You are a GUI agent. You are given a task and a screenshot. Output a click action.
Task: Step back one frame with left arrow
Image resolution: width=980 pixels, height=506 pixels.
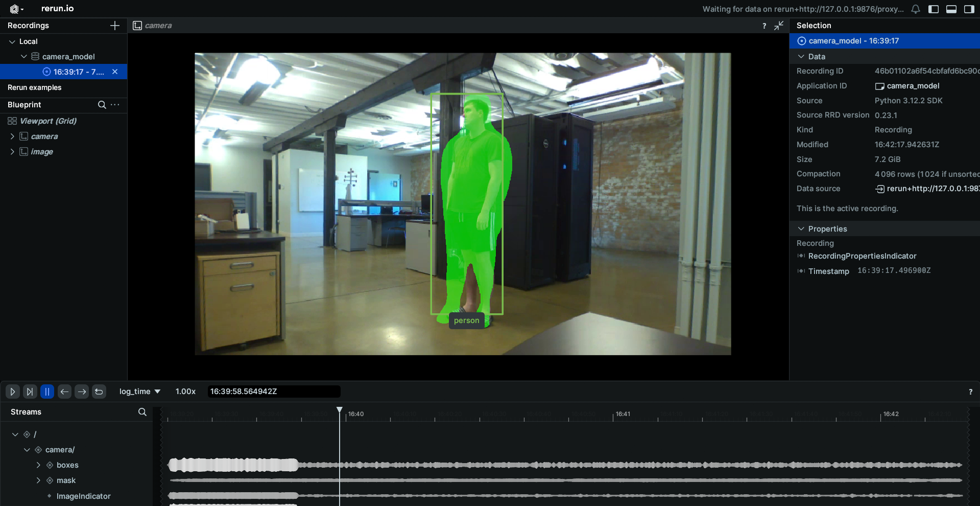[x=64, y=392]
